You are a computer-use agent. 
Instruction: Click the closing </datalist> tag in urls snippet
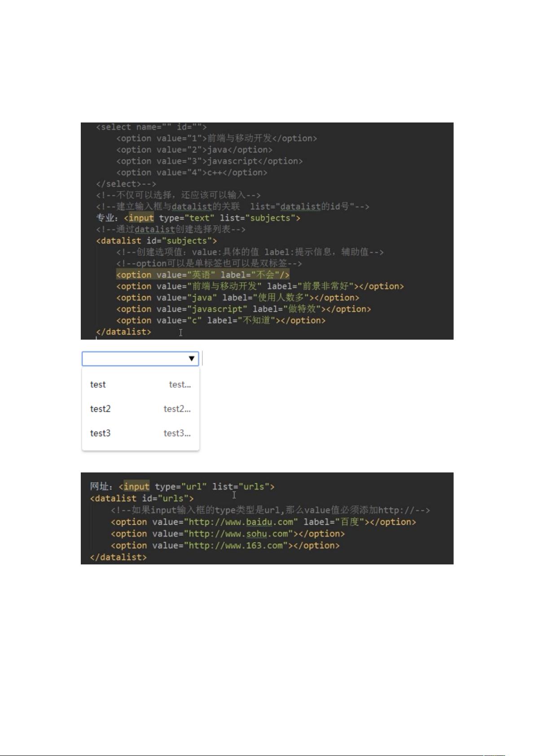click(118, 557)
